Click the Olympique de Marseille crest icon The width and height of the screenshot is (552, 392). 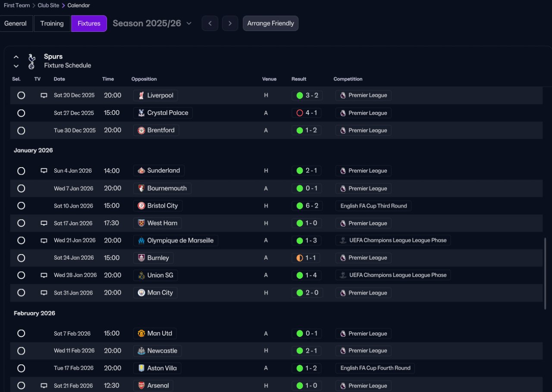[141, 240]
